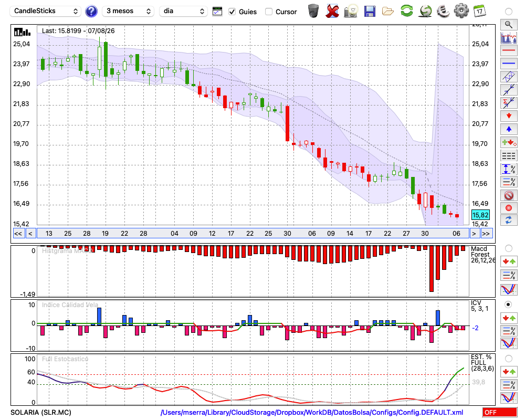The width and height of the screenshot is (525, 420).
Task: Open the CandleSticks chart type dropdown
Action: pyautogui.click(x=46, y=11)
